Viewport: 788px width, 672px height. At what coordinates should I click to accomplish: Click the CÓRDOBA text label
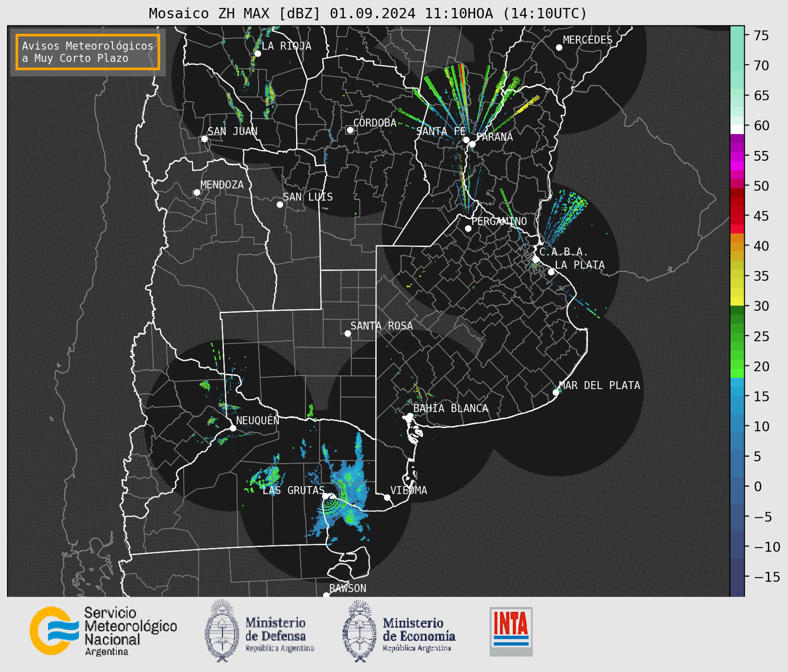pos(375,123)
